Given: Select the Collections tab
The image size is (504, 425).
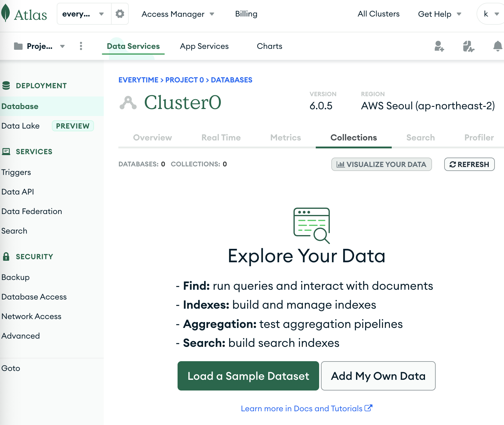Looking at the screenshot, I should 354,137.
